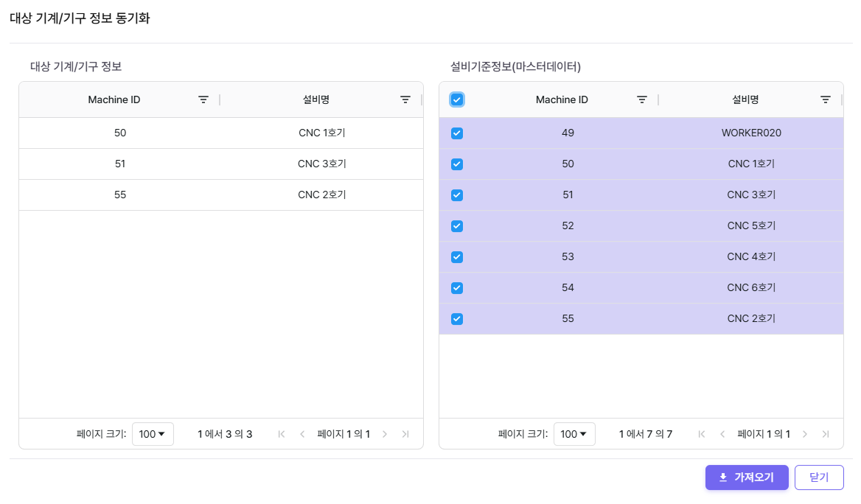
Task: Open filter menu for right Machine ID column
Action: (x=642, y=99)
